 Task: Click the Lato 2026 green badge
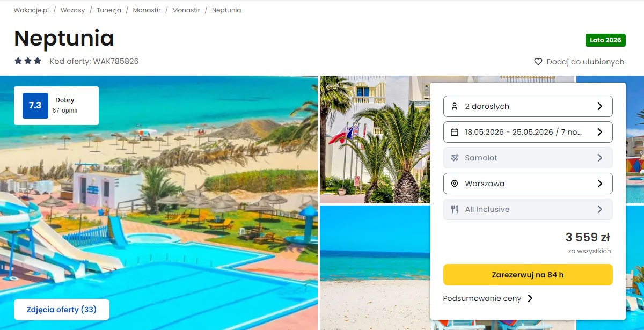pyautogui.click(x=605, y=40)
